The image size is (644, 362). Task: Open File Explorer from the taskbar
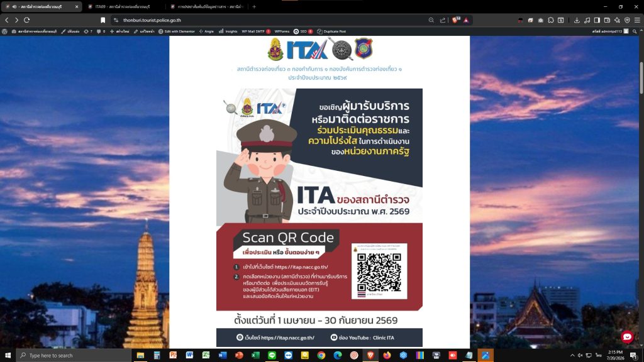[140, 355]
